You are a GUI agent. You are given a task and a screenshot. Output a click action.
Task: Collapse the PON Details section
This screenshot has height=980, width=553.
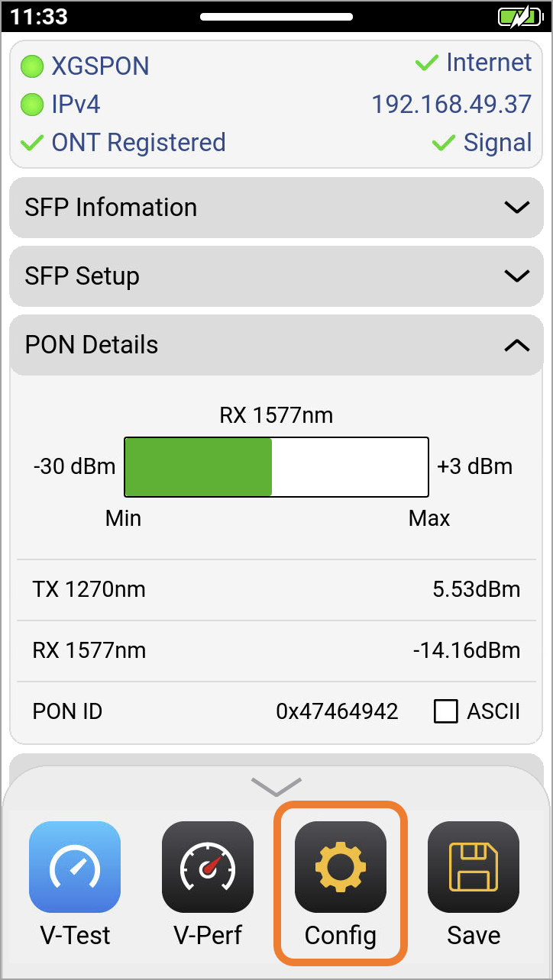[x=276, y=345]
